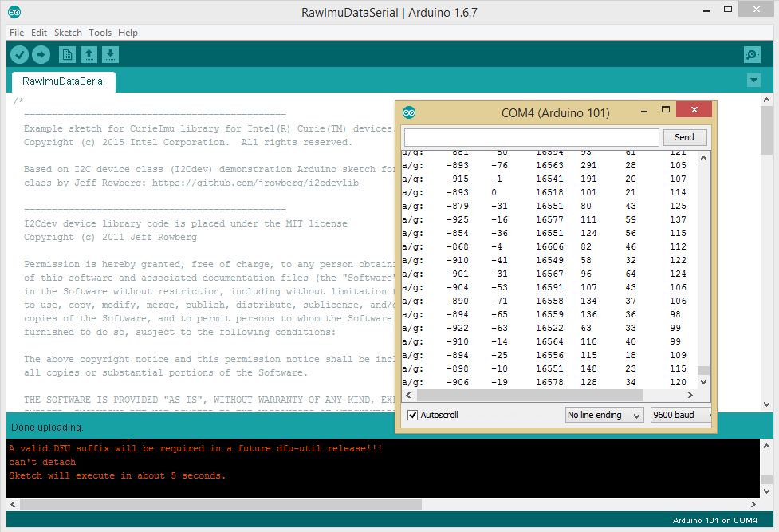Open the No line ending dropdown

click(x=604, y=415)
